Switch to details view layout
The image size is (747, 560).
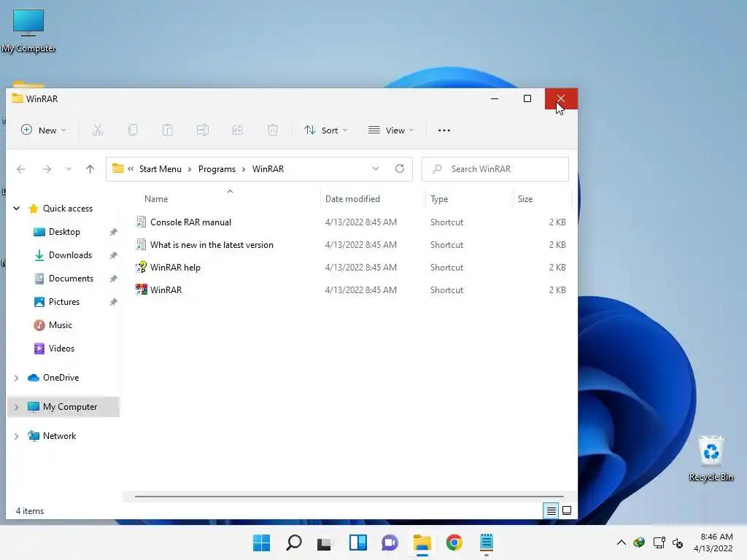coord(551,511)
